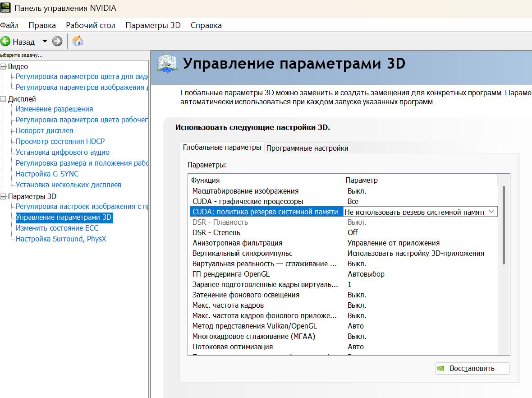Open Регулировка параметров цвета для видео
Image resolution: width=532 pixels, height=398 pixels.
pyautogui.click(x=82, y=77)
